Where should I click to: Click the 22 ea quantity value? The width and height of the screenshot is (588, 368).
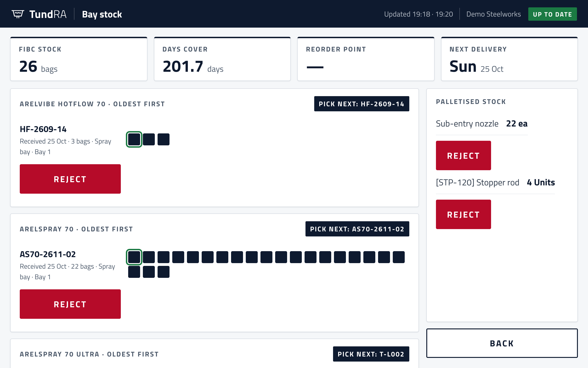(x=517, y=124)
